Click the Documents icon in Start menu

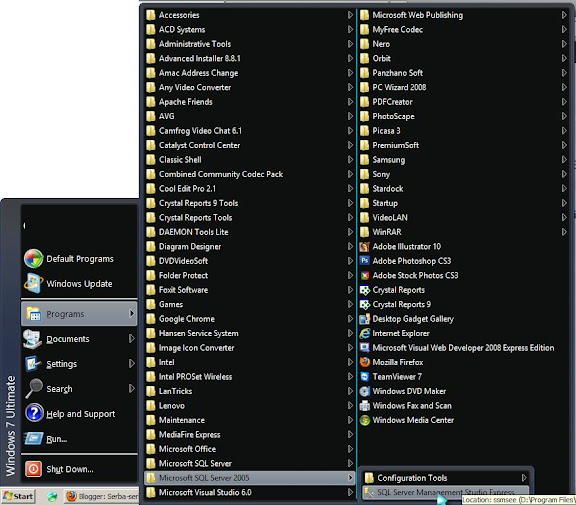[33, 339]
